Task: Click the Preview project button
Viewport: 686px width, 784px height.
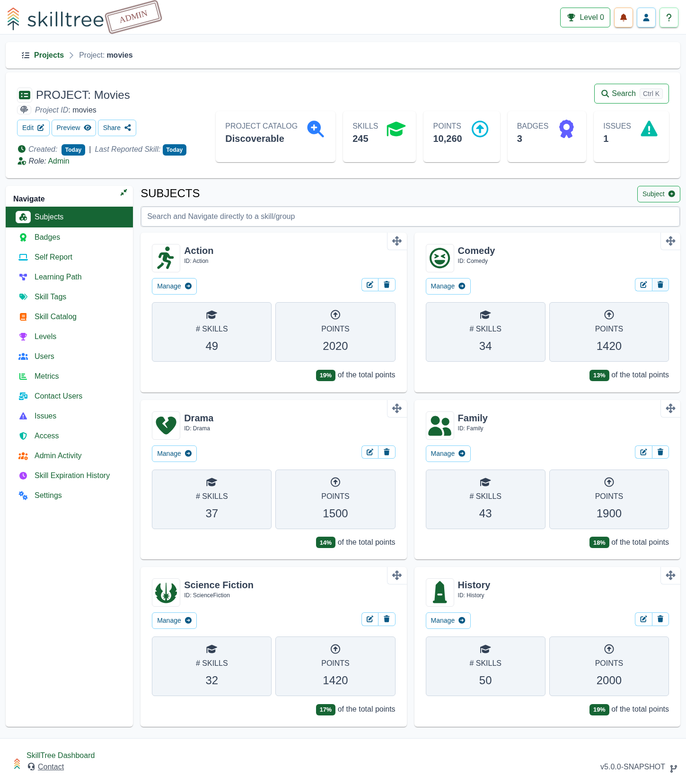Action: click(74, 128)
